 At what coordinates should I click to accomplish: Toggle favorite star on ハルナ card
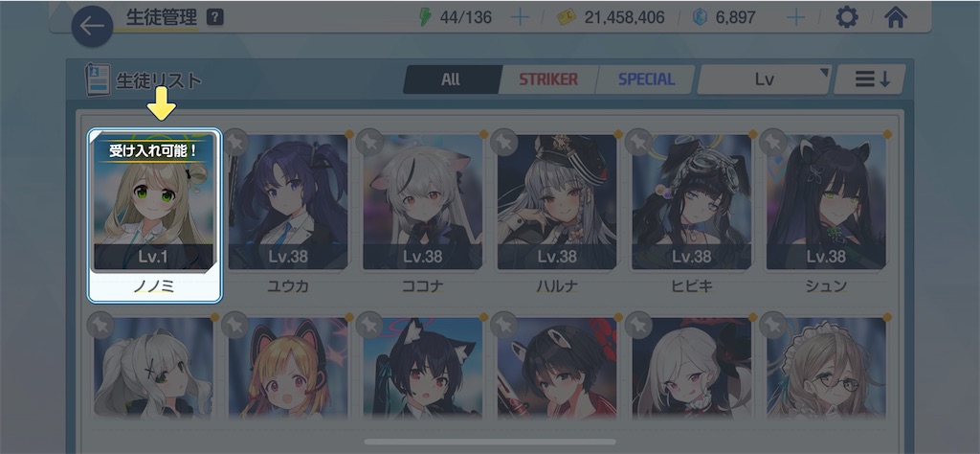pos(503,142)
